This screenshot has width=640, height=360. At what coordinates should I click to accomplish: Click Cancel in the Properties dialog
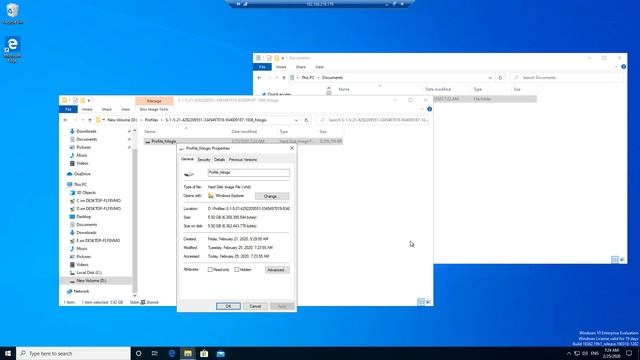pos(255,306)
